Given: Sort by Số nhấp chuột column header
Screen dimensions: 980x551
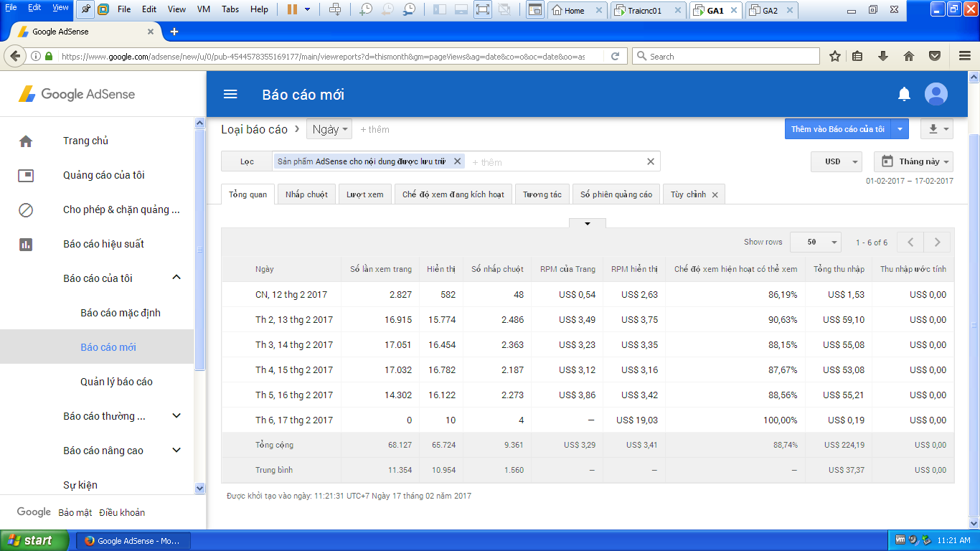Looking at the screenshot, I should click(x=497, y=269).
